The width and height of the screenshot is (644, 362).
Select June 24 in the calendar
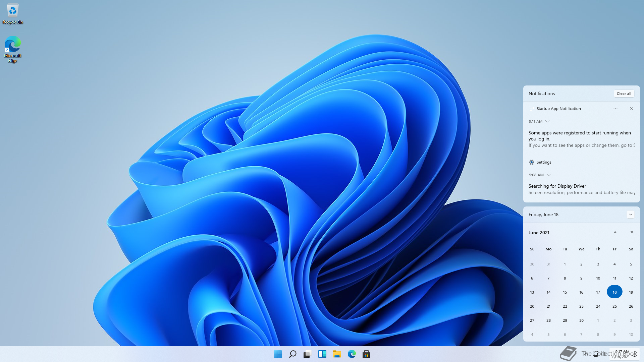pyautogui.click(x=598, y=306)
